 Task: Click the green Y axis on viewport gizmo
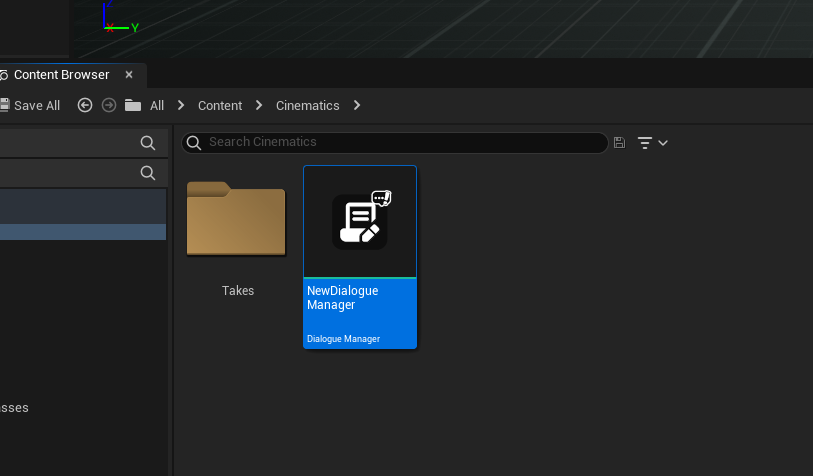click(x=122, y=27)
